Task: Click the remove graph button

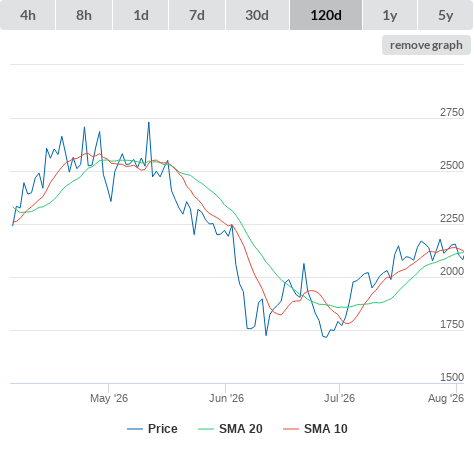Action: (x=426, y=45)
